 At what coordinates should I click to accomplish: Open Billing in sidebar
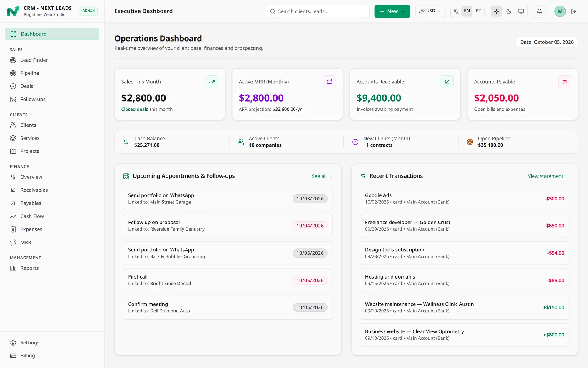coord(52,356)
